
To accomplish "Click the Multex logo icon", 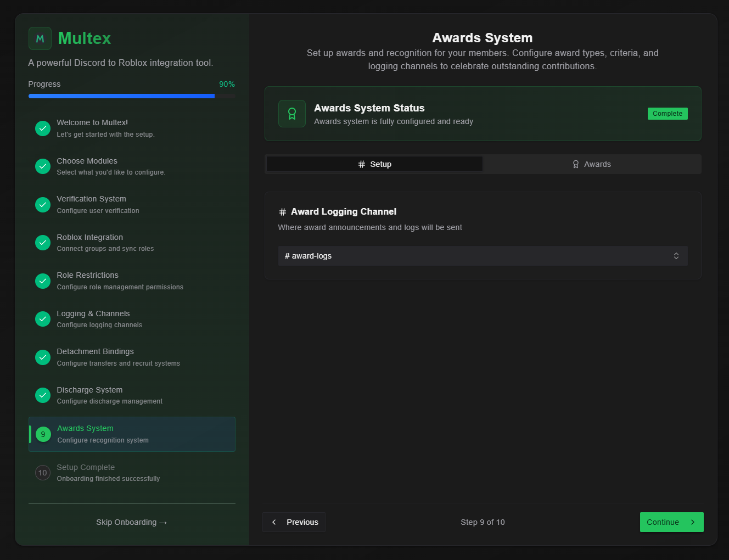I will [x=40, y=38].
